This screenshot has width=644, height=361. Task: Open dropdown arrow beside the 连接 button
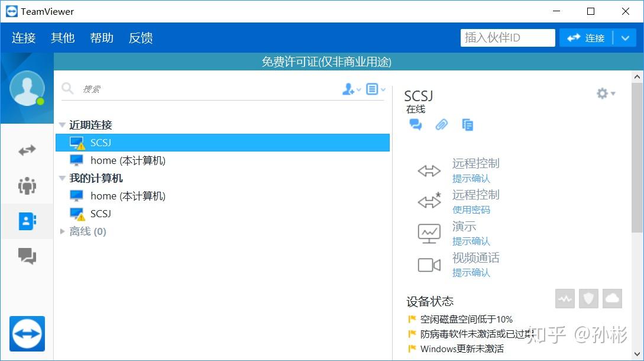tap(625, 38)
